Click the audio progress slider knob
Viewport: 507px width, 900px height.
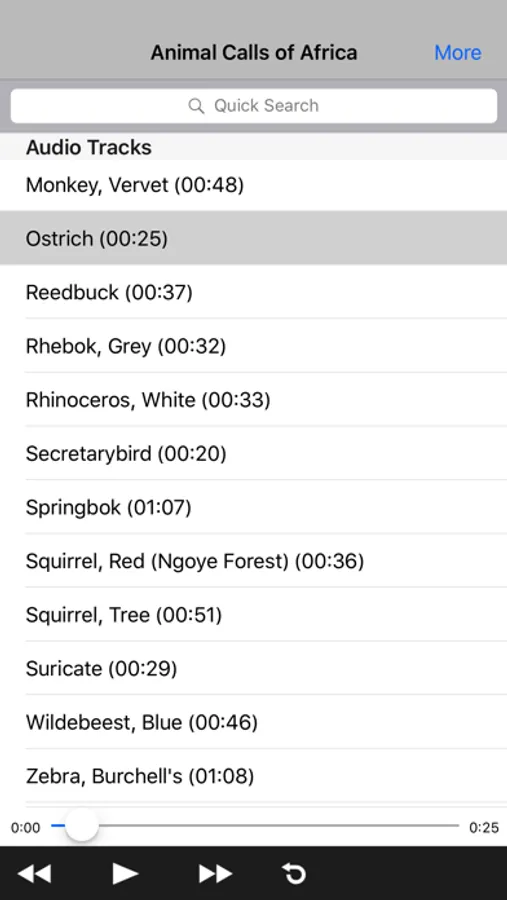click(82, 826)
